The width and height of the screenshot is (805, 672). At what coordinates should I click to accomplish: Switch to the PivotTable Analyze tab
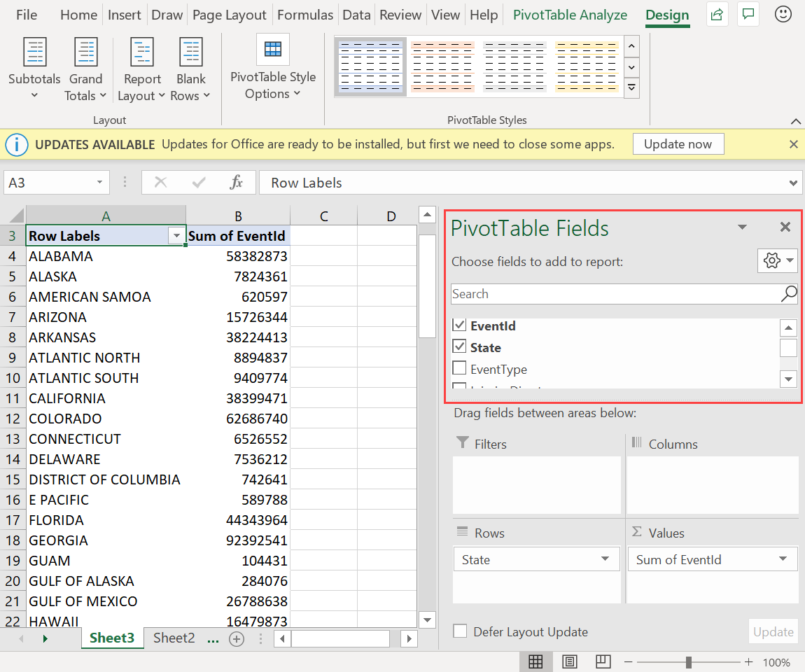click(x=570, y=14)
